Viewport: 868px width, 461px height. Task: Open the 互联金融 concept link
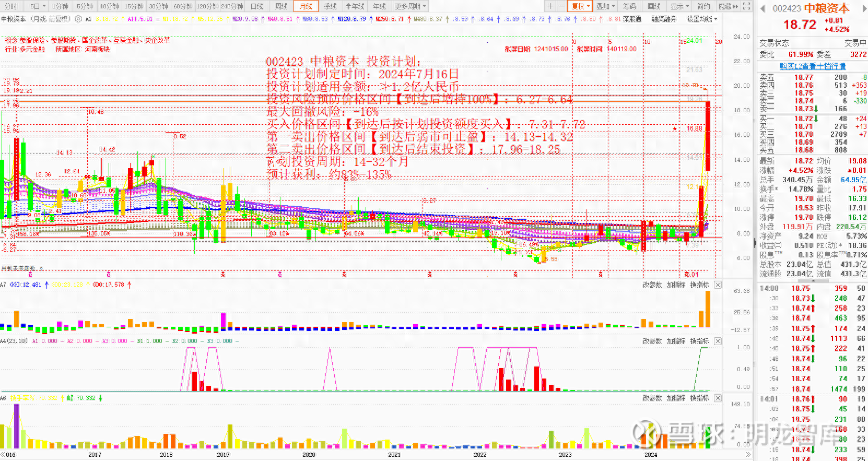coord(126,40)
